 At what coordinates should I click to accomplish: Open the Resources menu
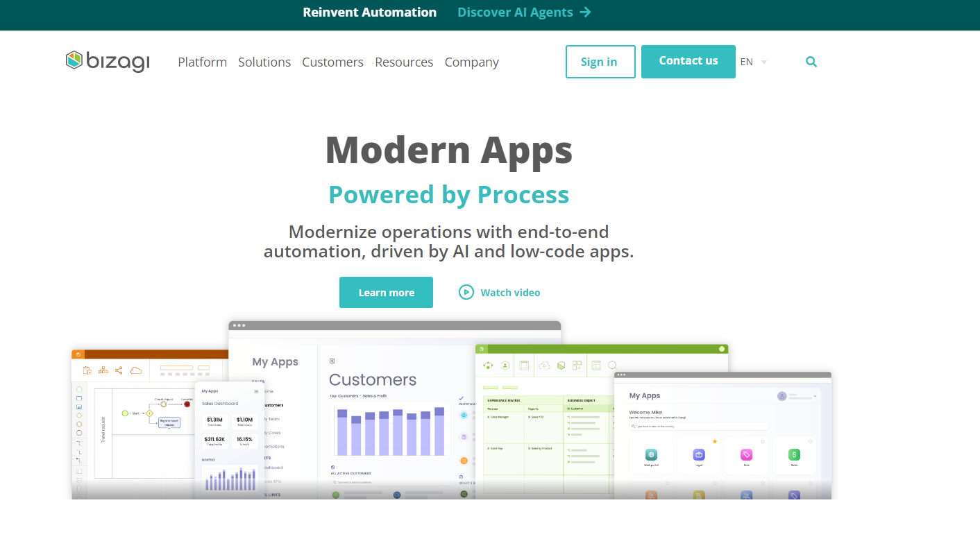pyautogui.click(x=404, y=62)
